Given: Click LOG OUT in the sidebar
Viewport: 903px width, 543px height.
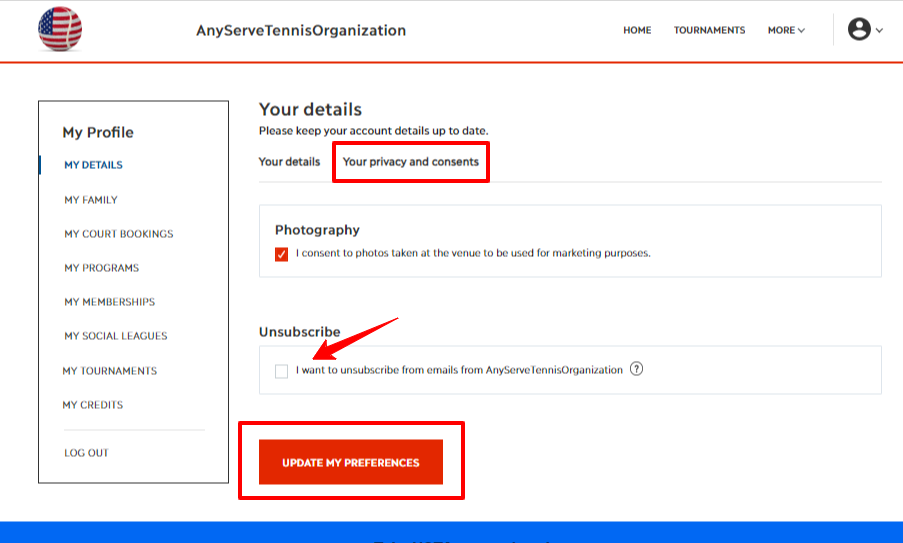Looking at the screenshot, I should [86, 453].
